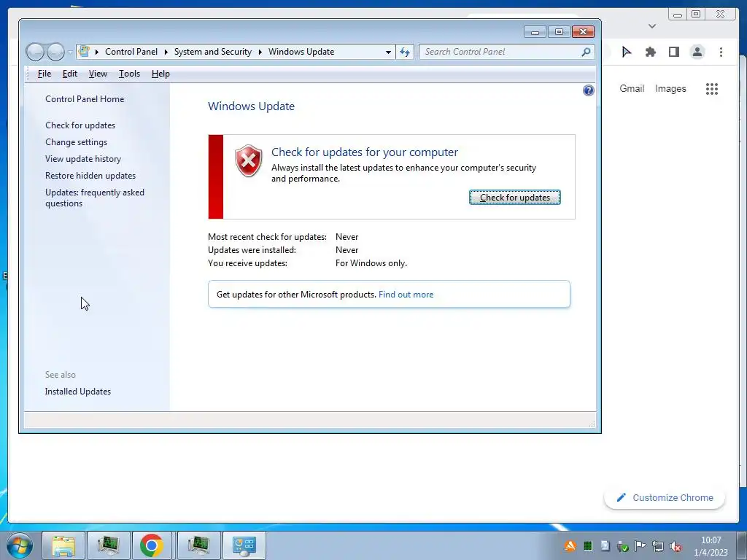Image resolution: width=747 pixels, height=560 pixels.
Task: Open View update history
Action: (x=83, y=158)
